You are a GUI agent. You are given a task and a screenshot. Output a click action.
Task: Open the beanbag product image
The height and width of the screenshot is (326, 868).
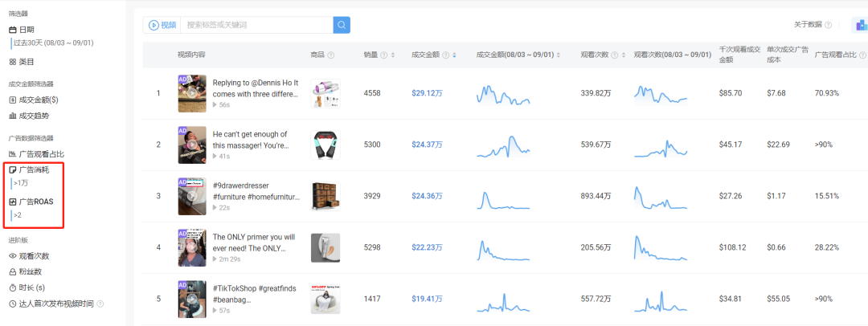[x=325, y=299]
